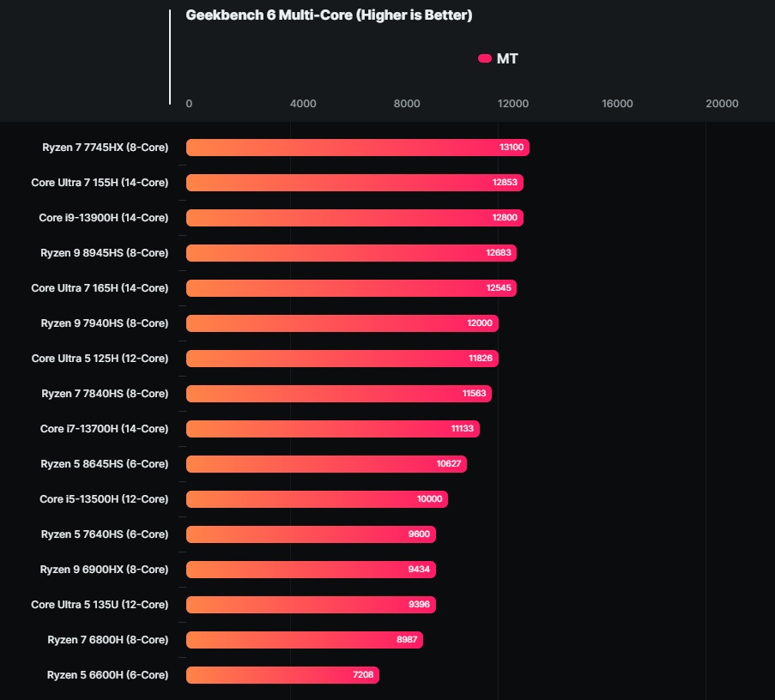Click the 0 axis tick label
The height and width of the screenshot is (700, 775).
(189, 104)
